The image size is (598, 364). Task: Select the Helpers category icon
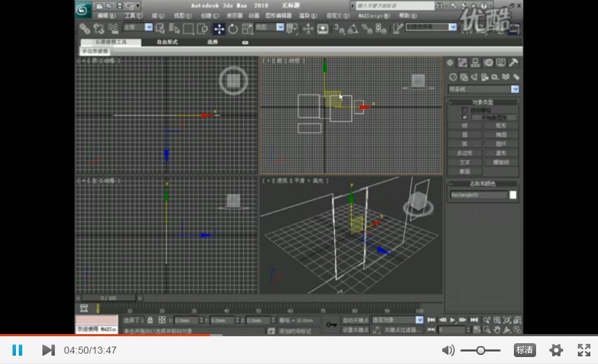point(495,77)
